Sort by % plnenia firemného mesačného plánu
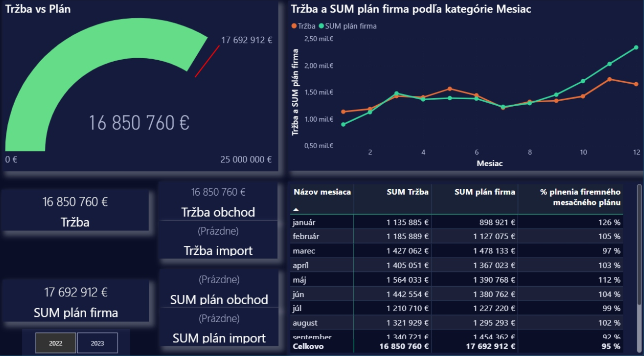The height and width of the screenshot is (356, 644). [580, 197]
